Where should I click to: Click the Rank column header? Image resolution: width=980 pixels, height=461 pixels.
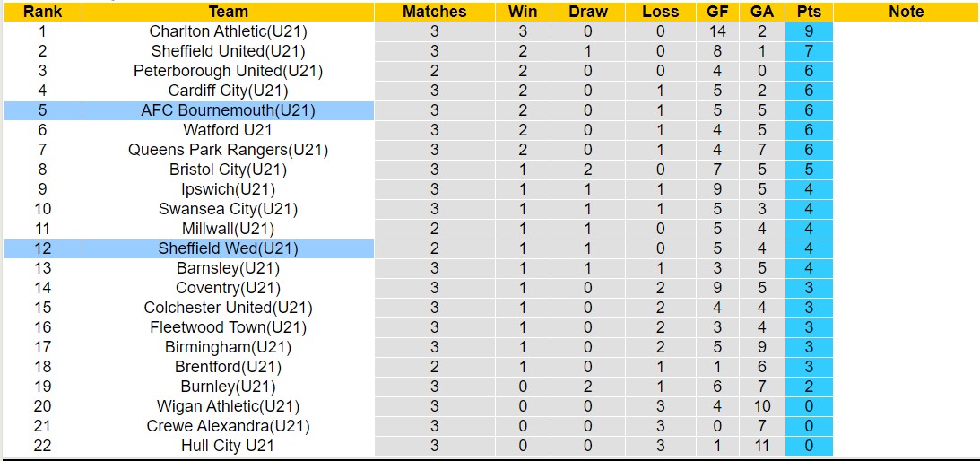click(42, 12)
